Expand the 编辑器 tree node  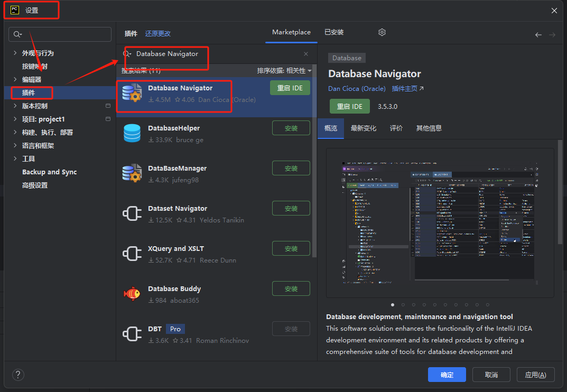(x=15, y=79)
